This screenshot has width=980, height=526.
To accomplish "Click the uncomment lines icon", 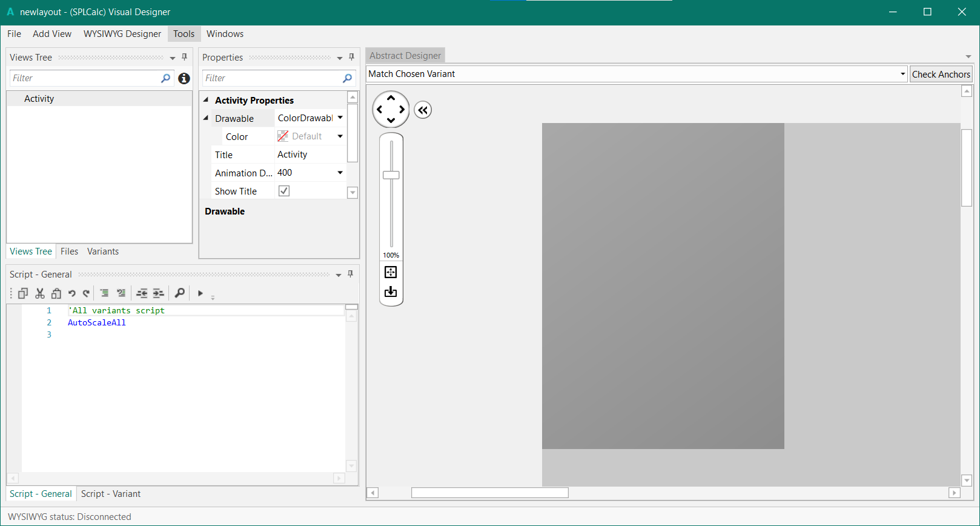I will click(122, 293).
